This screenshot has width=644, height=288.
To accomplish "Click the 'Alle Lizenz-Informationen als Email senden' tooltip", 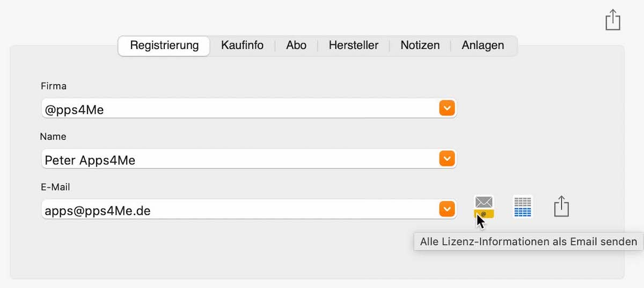I will pyautogui.click(x=529, y=241).
